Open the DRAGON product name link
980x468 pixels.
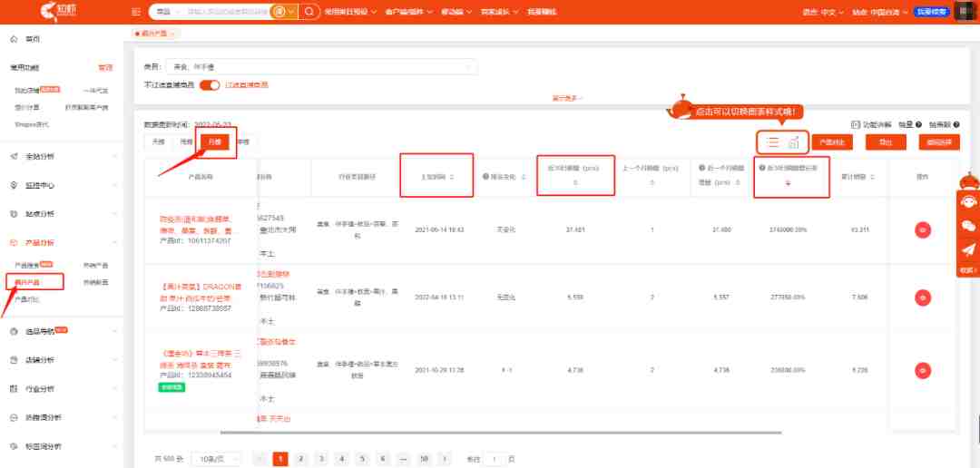201,291
